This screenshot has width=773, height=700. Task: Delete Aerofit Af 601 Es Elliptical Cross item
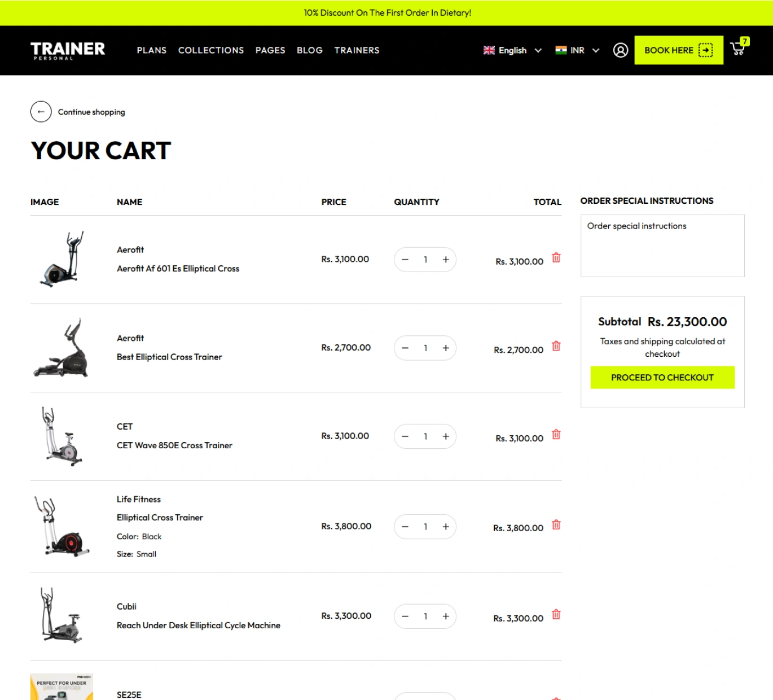pyautogui.click(x=556, y=257)
